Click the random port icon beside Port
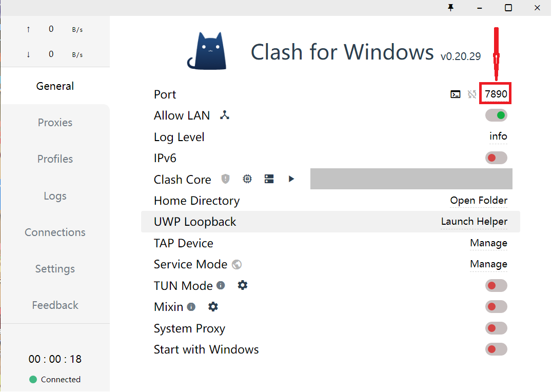 pos(472,94)
